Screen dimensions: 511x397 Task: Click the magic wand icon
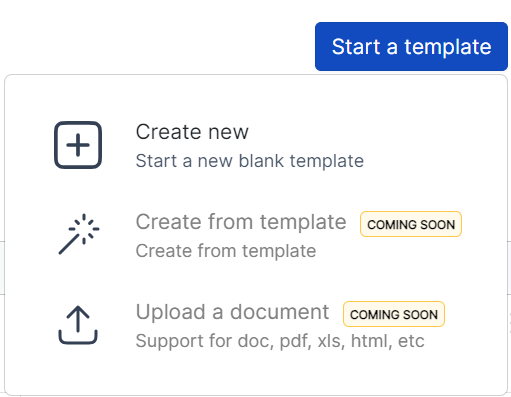coord(79,234)
